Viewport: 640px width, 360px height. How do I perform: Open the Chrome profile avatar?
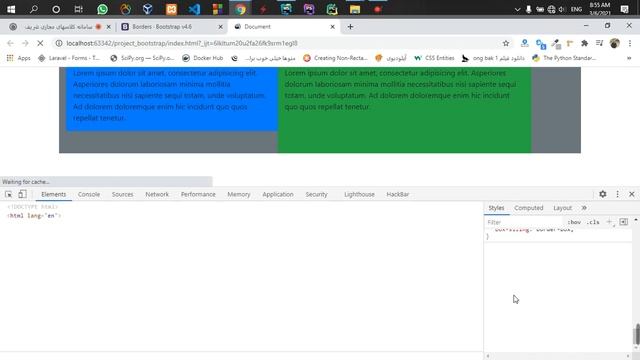point(614,43)
